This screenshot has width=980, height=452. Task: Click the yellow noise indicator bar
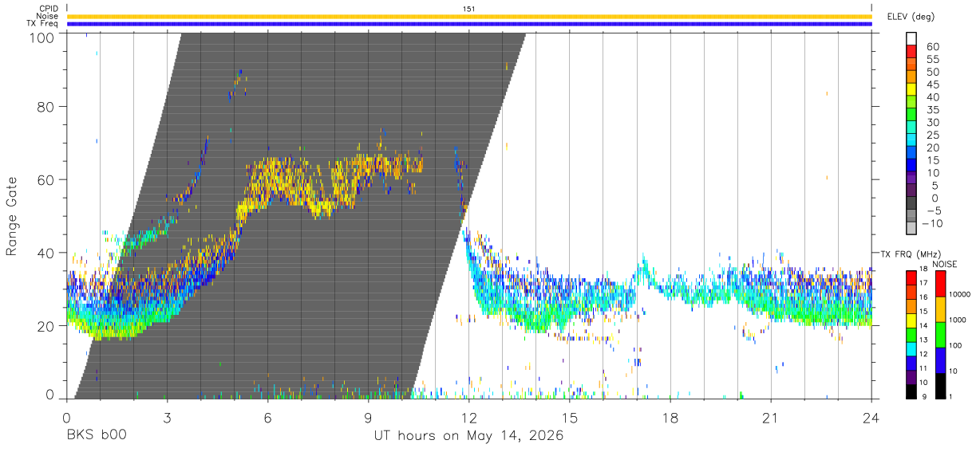click(x=469, y=16)
